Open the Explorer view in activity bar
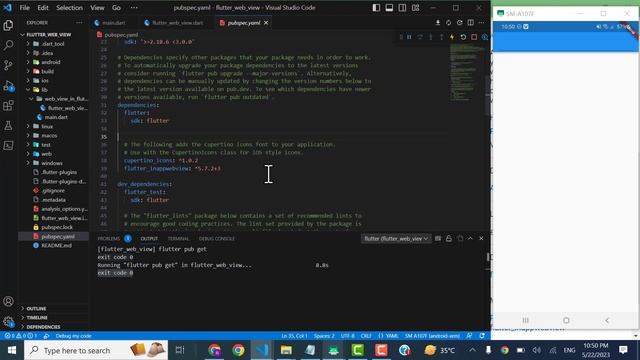 [8, 25]
